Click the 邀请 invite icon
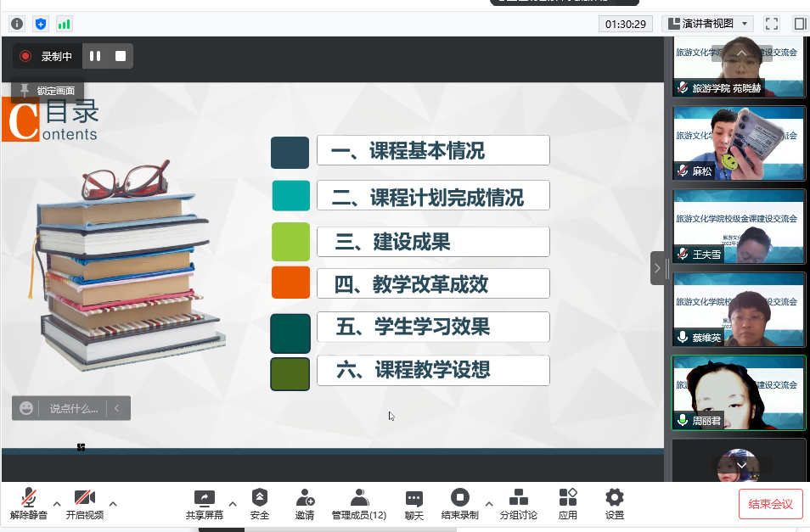 tap(305, 499)
